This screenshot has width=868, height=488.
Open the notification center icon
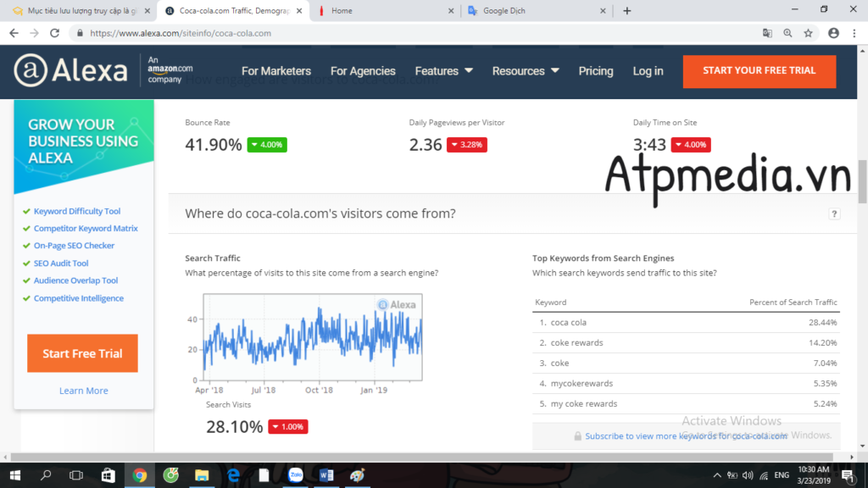(x=848, y=476)
